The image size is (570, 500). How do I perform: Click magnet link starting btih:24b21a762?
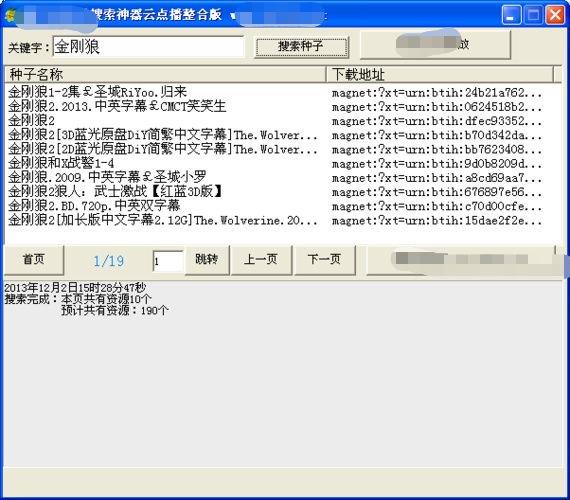437,93
